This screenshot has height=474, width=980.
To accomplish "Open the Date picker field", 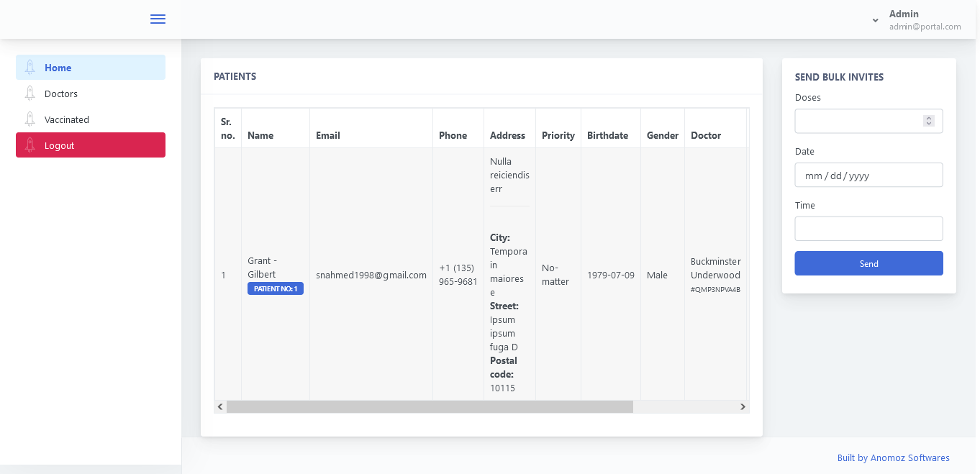I will click(x=868, y=175).
